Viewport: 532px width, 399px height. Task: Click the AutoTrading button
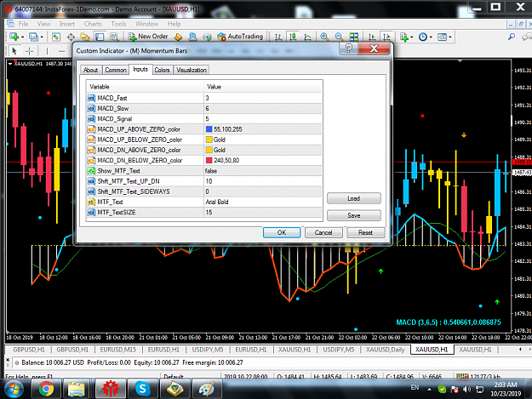pos(240,37)
